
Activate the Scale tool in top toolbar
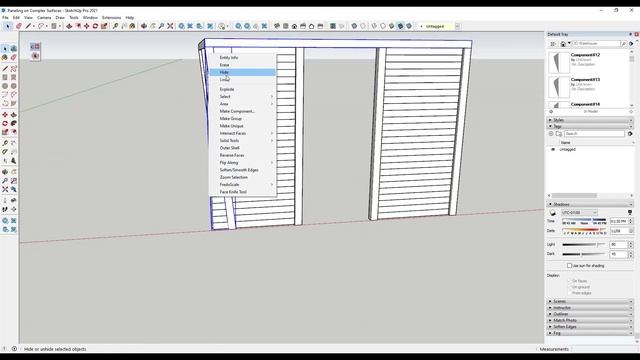coord(104,26)
